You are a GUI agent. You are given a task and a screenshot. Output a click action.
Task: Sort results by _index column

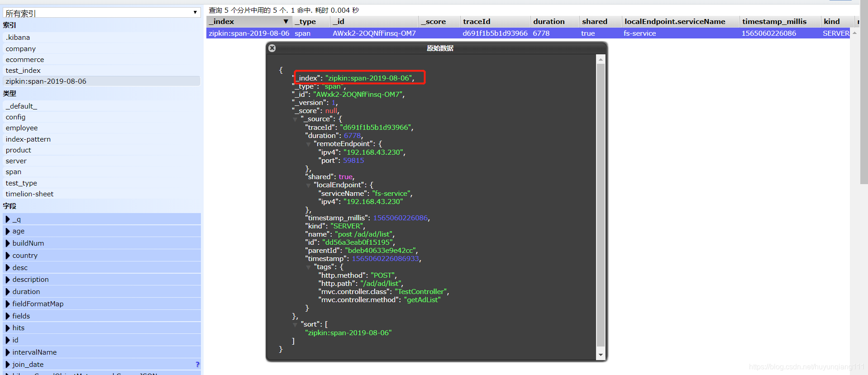(x=249, y=21)
